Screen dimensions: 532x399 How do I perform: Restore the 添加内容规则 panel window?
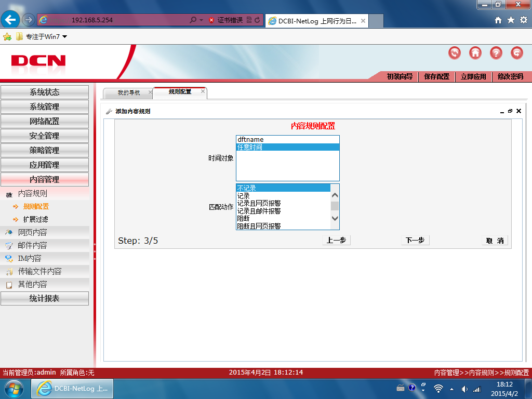510,111
